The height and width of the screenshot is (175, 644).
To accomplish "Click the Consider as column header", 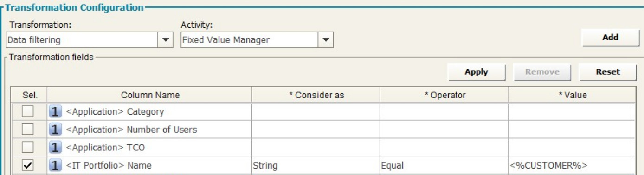I will click(316, 95).
